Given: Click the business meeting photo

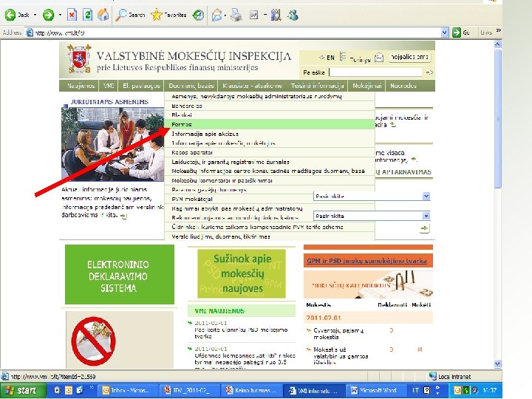Looking at the screenshot, I should coord(112,144).
